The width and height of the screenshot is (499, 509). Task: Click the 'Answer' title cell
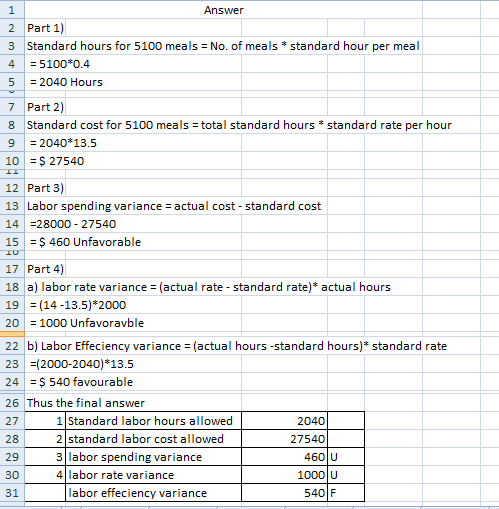[x=224, y=10]
